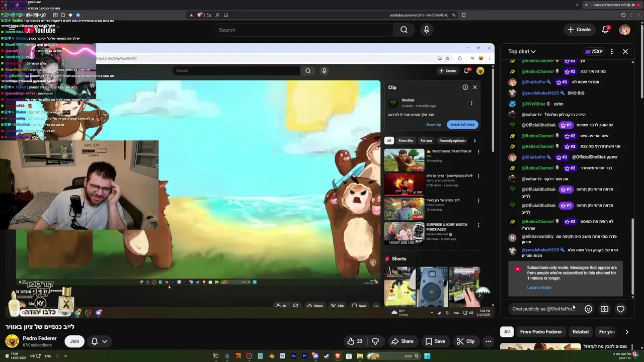Open the live chat three-dot options menu
Image resolution: width=644 pixels, height=362 pixels.
(612, 51)
